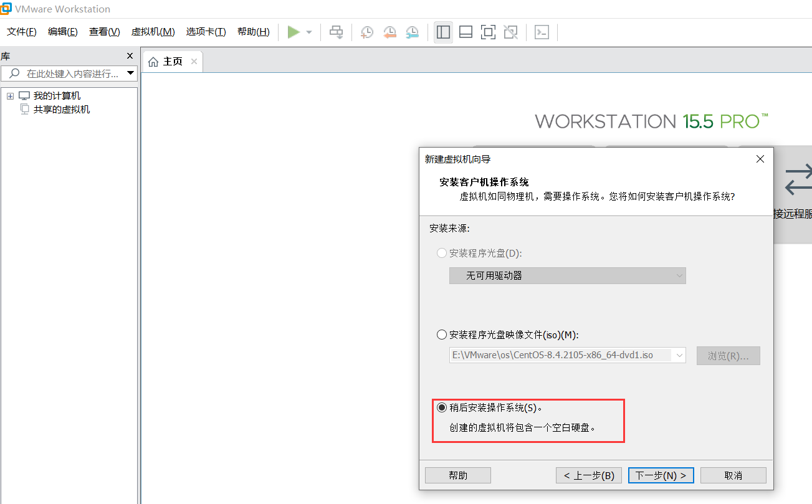Screen dimensions: 812x504
Task: Click the 浏览(R)... button
Action: click(728, 356)
